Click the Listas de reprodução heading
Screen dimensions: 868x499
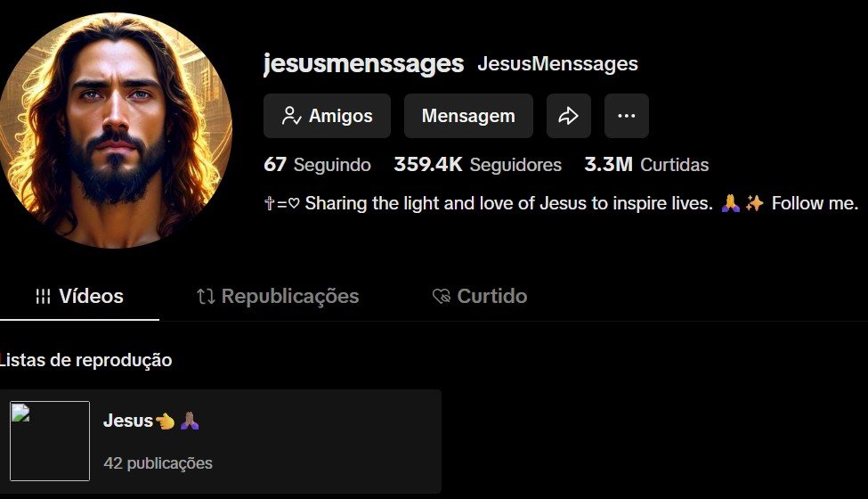[85, 360]
